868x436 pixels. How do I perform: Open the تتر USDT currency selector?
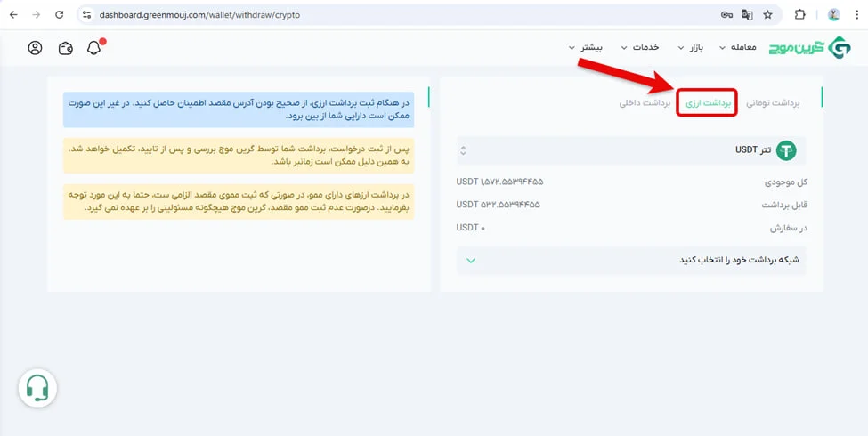[631, 150]
